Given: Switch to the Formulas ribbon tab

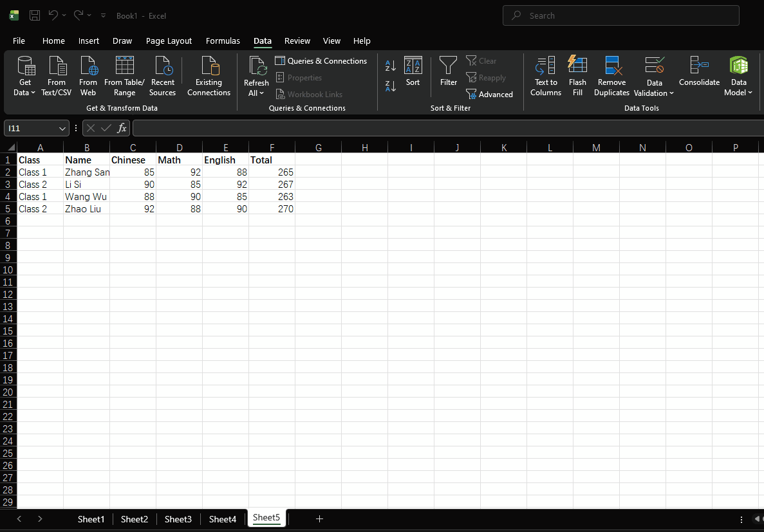Looking at the screenshot, I should coord(223,41).
